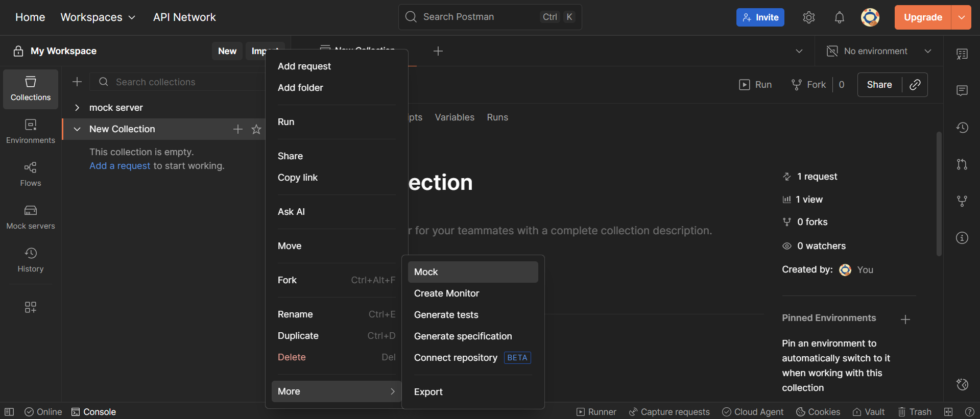
Task: Choose Ask AI in the context menu
Action: (337, 212)
